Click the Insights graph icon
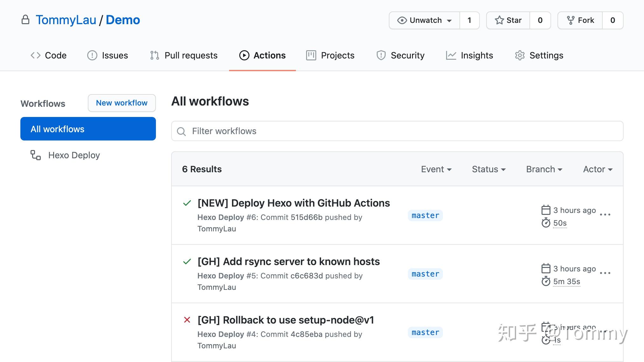The image size is (644, 362). click(x=451, y=55)
